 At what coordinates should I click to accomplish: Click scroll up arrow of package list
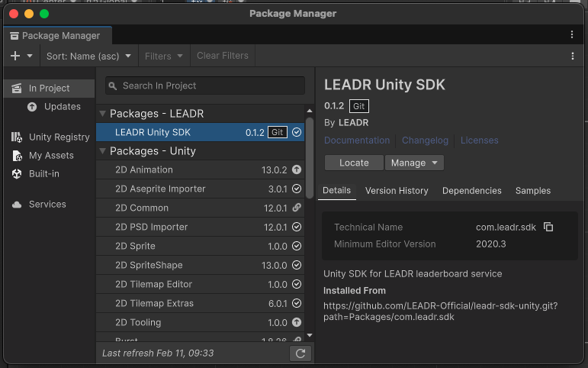[310, 111]
